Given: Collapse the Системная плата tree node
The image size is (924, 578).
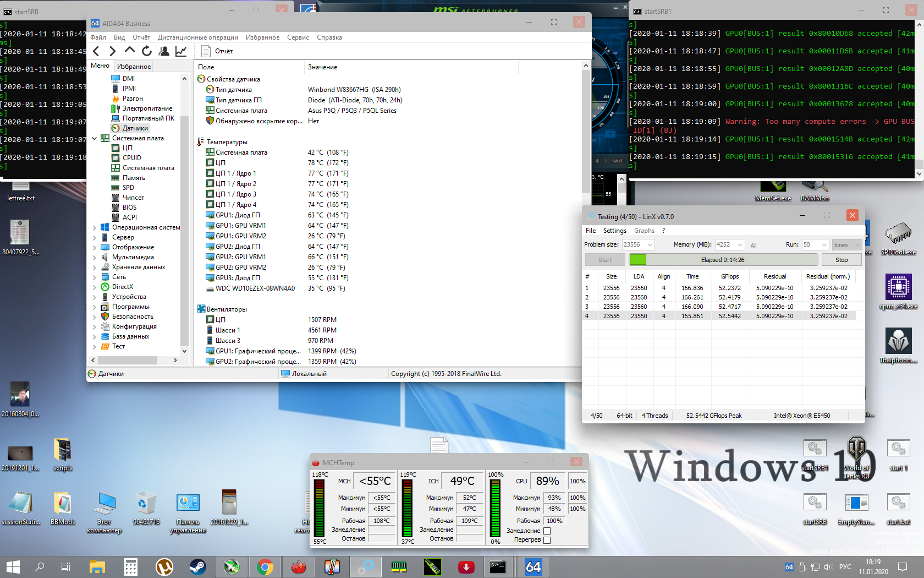Looking at the screenshot, I should 95,138.
